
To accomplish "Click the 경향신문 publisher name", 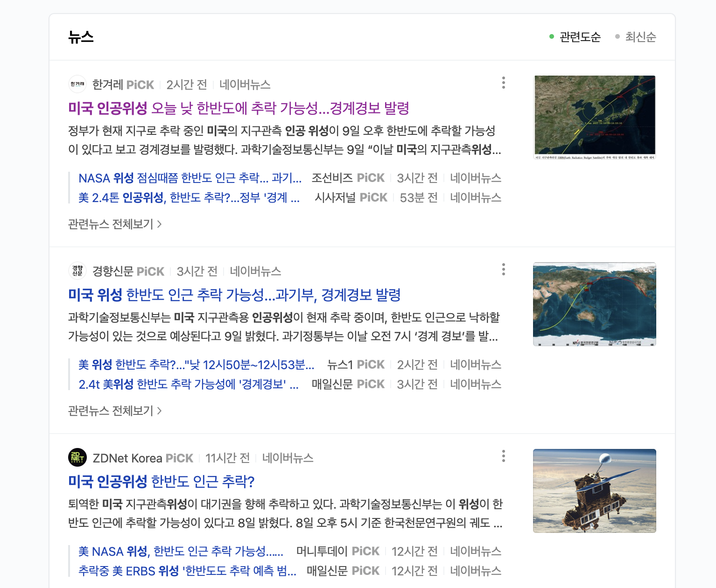I will tap(113, 271).
